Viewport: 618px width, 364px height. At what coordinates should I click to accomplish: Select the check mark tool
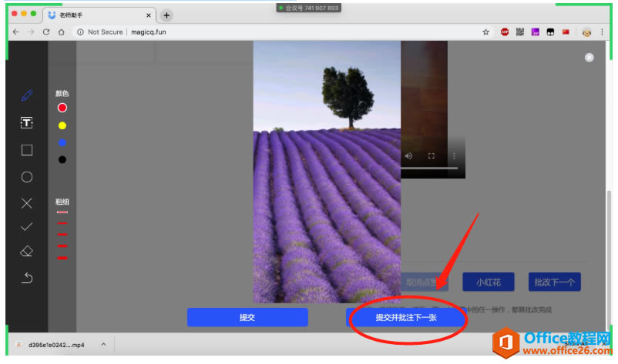pyautogui.click(x=27, y=227)
